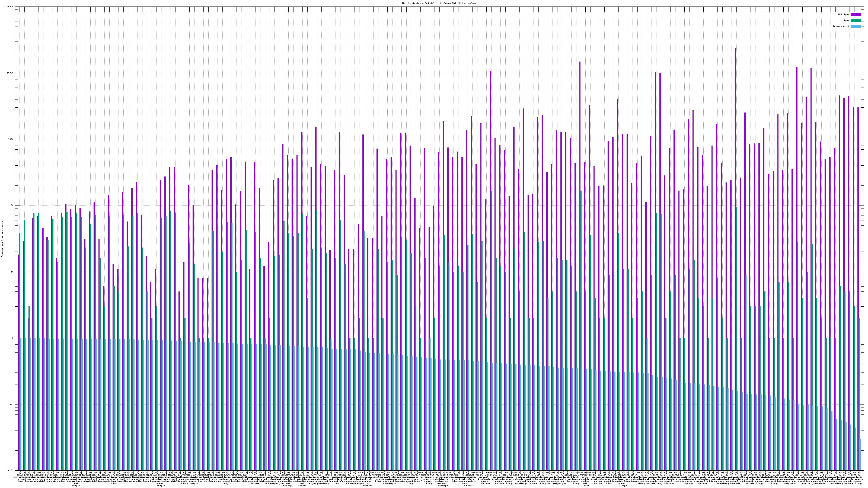Screen dimensions: 868x488
Task: Click the 10 y-axis tick label
Action: (x=12, y=272)
